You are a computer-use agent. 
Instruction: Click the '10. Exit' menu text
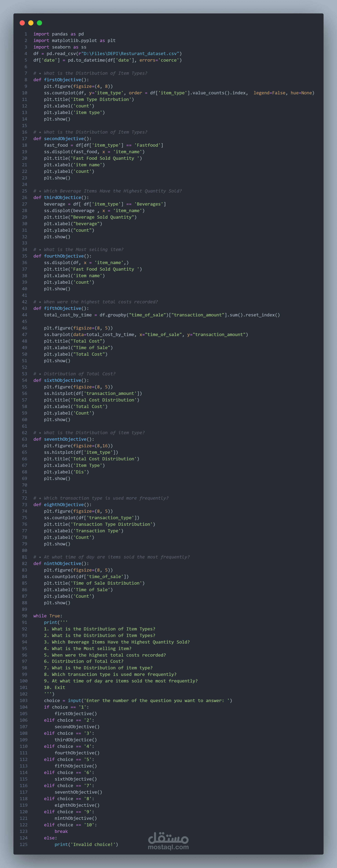click(54, 687)
